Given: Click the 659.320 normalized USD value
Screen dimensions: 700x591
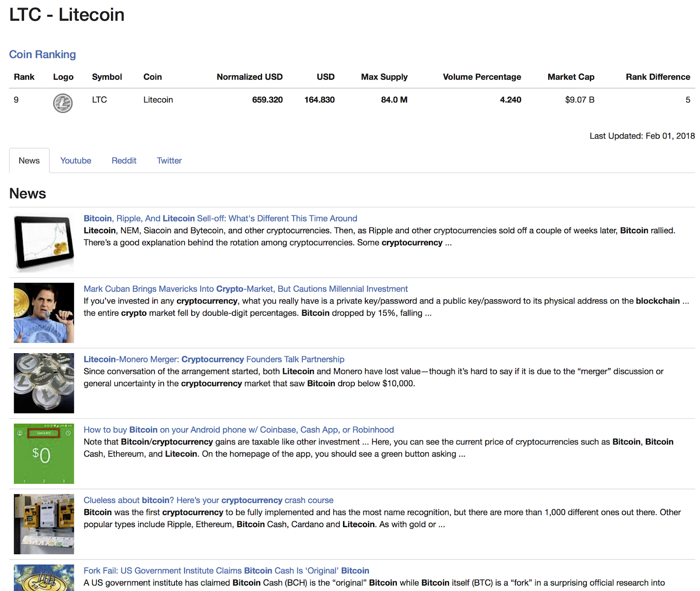Looking at the screenshot, I should point(267,100).
